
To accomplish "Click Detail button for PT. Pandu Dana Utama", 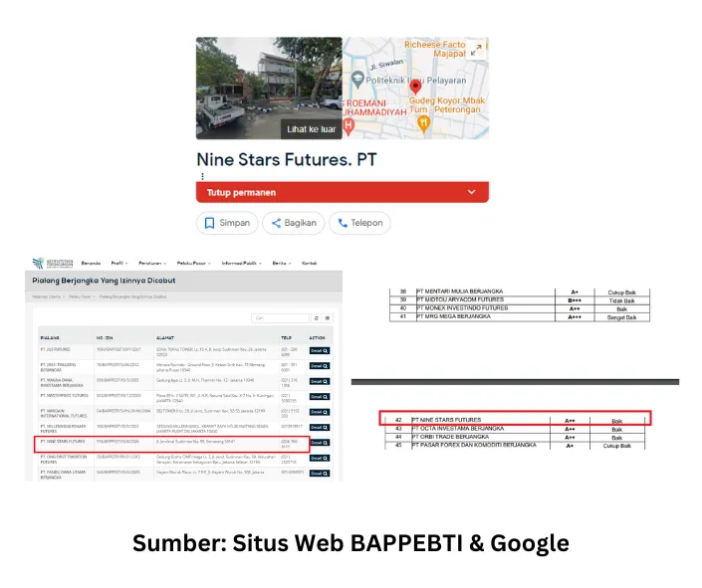I will tap(320, 474).
